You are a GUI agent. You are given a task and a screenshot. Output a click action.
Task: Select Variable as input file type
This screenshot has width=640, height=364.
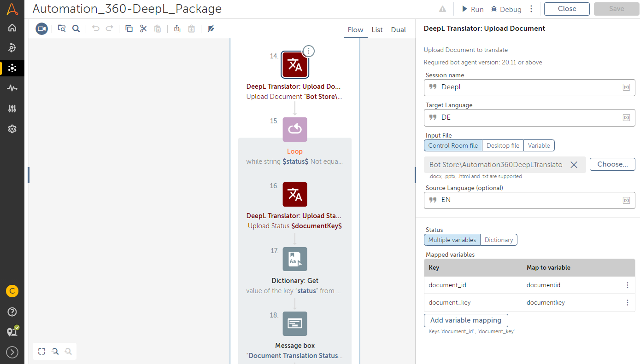tap(539, 146)
